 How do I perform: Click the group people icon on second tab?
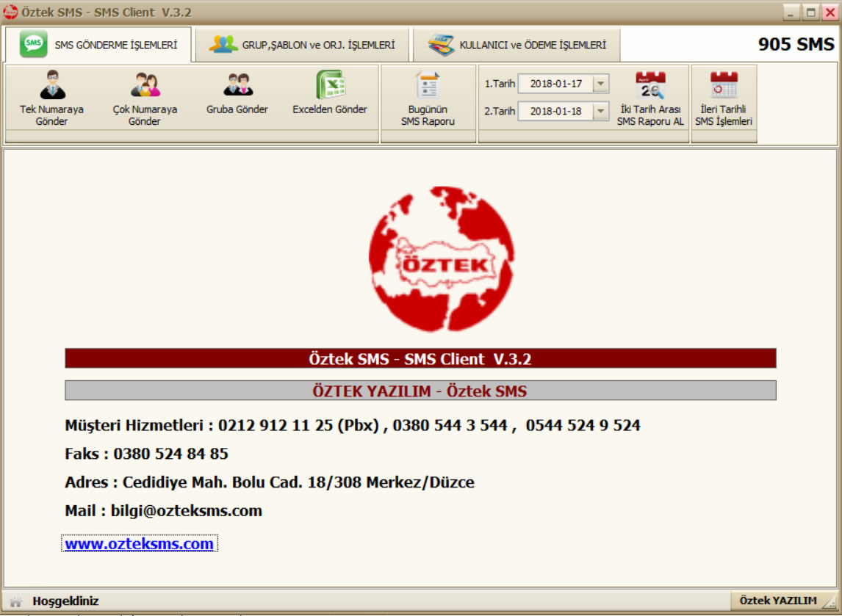pos(223,44)
